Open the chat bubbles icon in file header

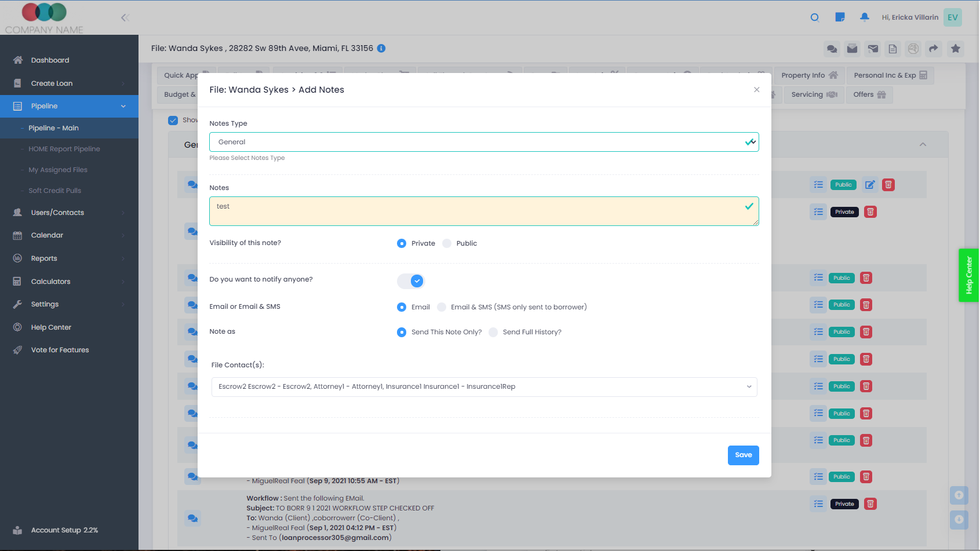coord(832,49)
